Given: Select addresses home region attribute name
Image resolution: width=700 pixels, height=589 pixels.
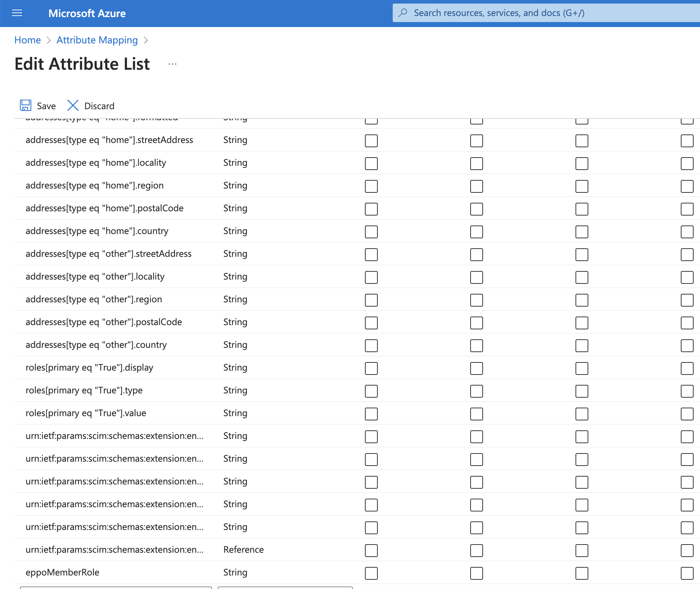Looking at the screenshot, I should coord(95,185).
